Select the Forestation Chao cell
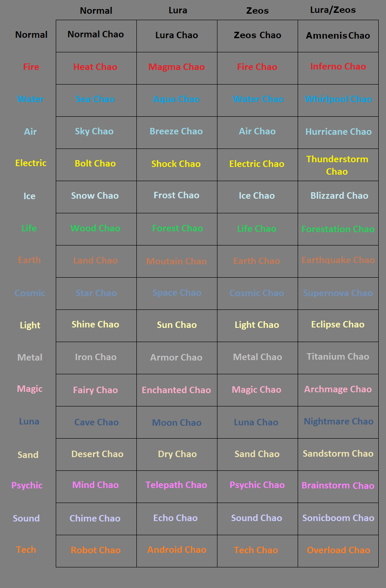This screenshot has height=588, width=386. click(x=338, y=229)
